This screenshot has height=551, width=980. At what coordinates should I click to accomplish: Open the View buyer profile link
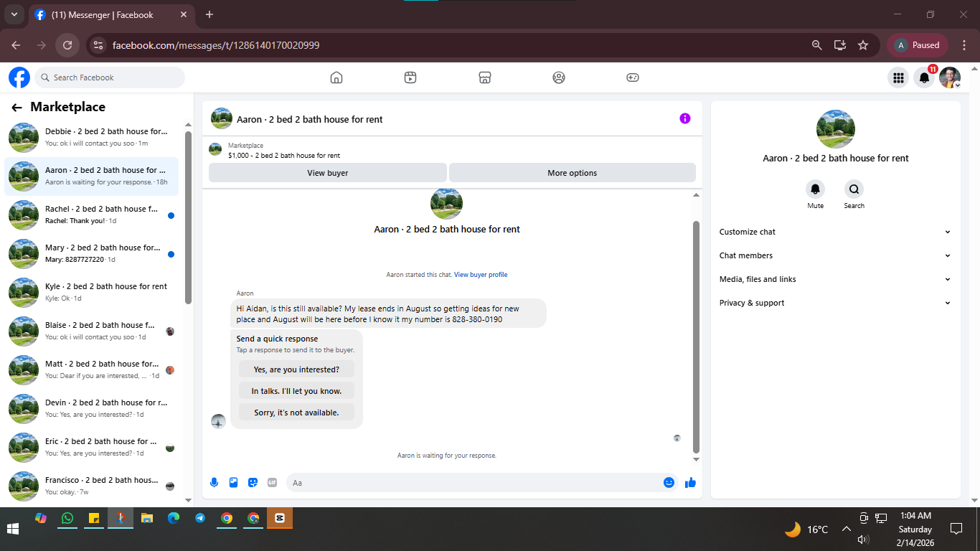(x=481, y=275)
